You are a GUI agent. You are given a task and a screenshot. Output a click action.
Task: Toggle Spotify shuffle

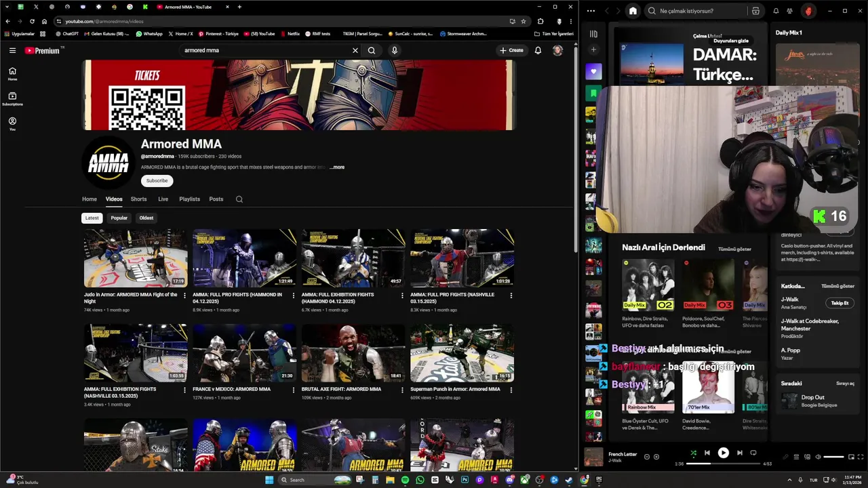click(693, 453)
